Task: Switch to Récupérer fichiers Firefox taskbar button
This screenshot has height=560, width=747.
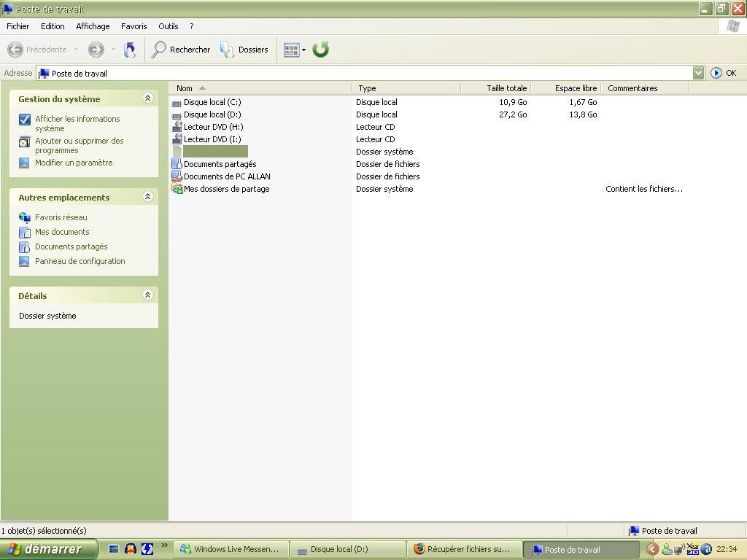Action: coord(464,549)
